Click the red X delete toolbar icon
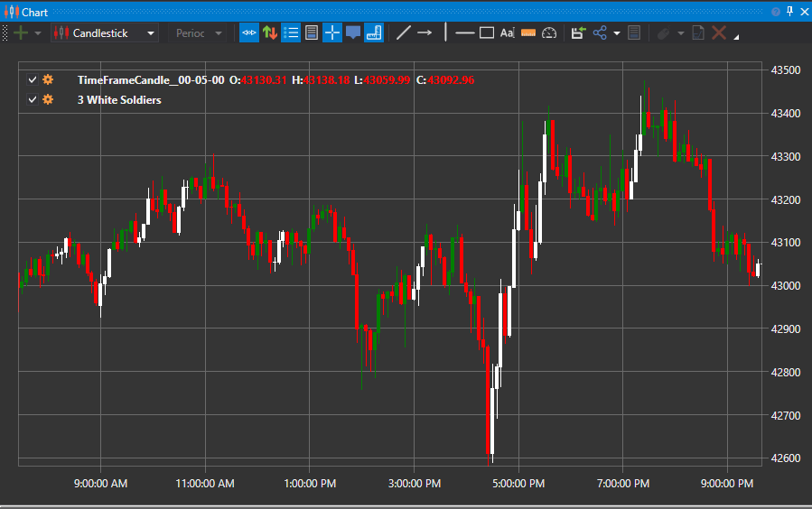The height and width of the screenshot is (509, 812). [719, 33]
